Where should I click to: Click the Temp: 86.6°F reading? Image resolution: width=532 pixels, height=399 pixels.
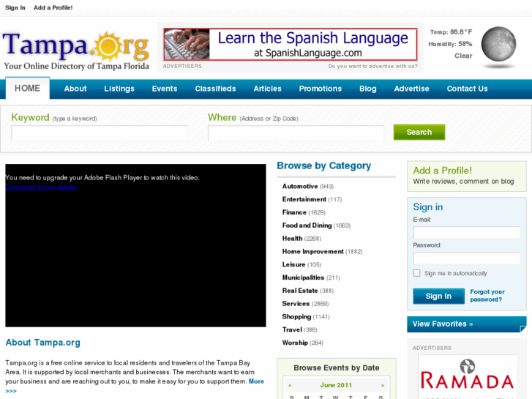[451, 32]
